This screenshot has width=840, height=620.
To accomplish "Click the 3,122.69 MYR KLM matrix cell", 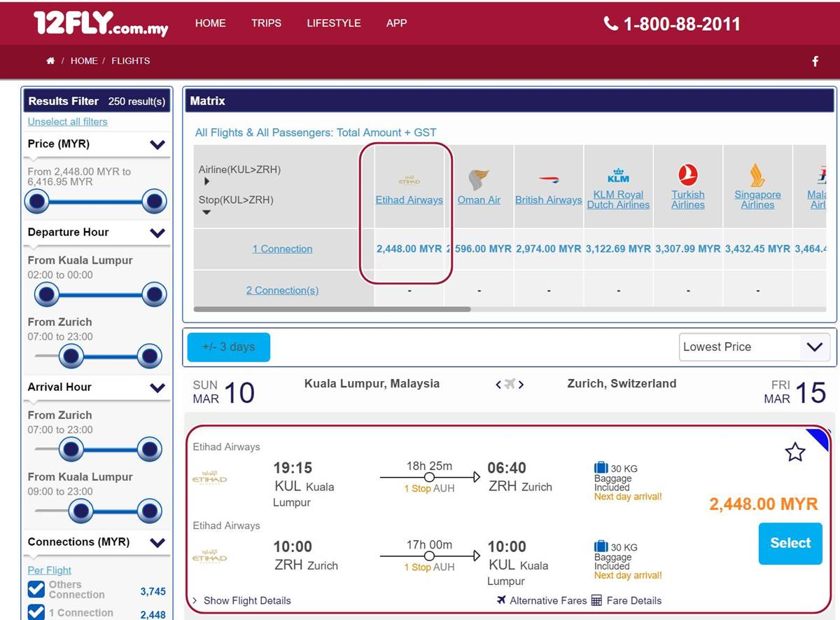I will coord(618,249).
